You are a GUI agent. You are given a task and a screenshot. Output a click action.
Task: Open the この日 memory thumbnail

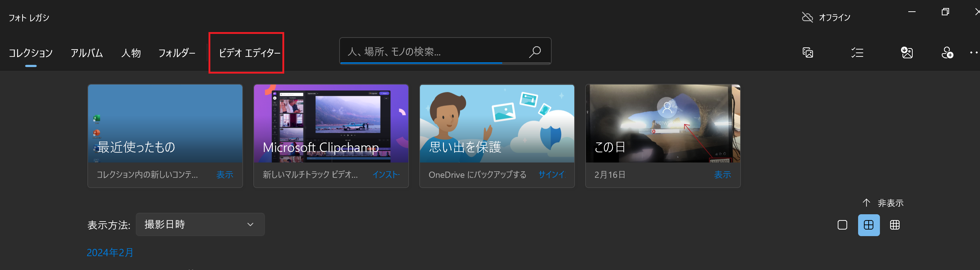[663, 124]
